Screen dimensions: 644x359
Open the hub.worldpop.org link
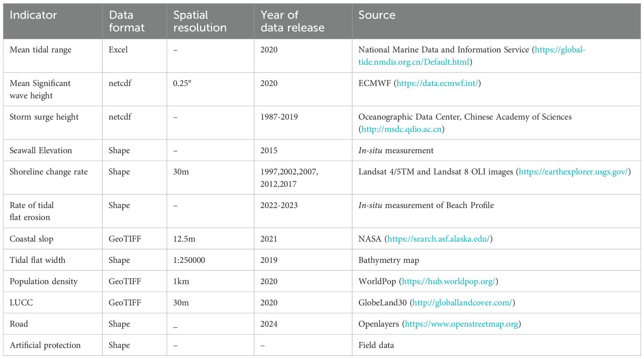[x=449, y=281]
